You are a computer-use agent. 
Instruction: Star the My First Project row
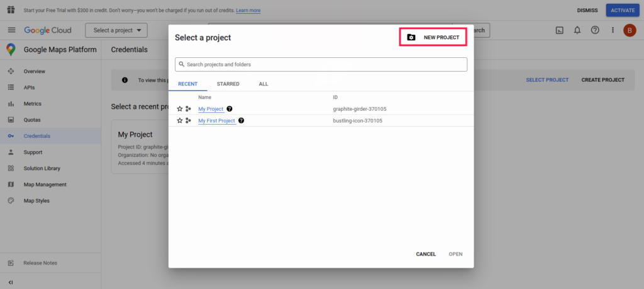180,121
